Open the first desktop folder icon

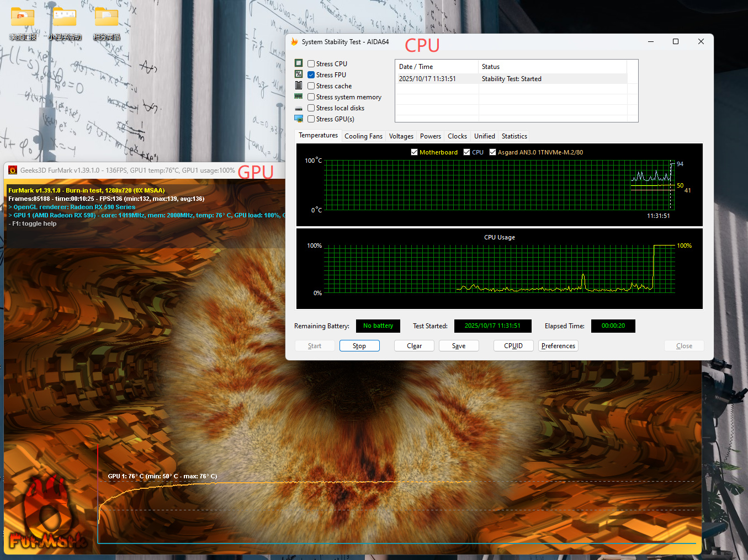23,18
